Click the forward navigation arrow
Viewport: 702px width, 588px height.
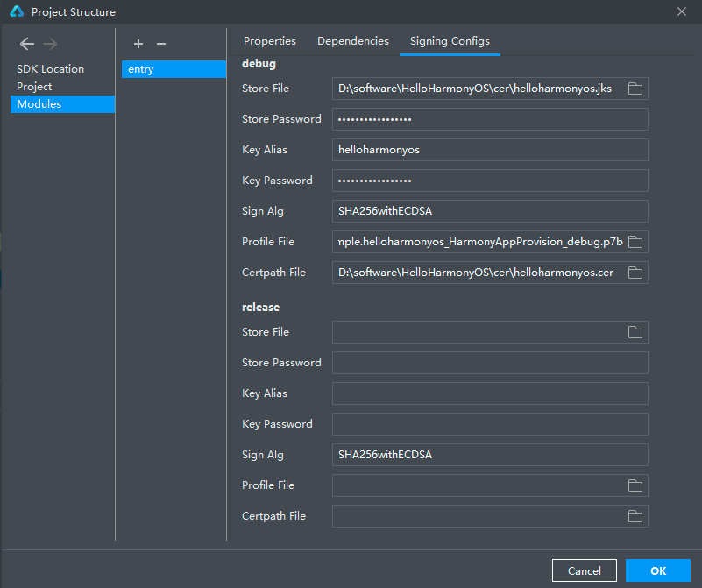tap(50, 44)
